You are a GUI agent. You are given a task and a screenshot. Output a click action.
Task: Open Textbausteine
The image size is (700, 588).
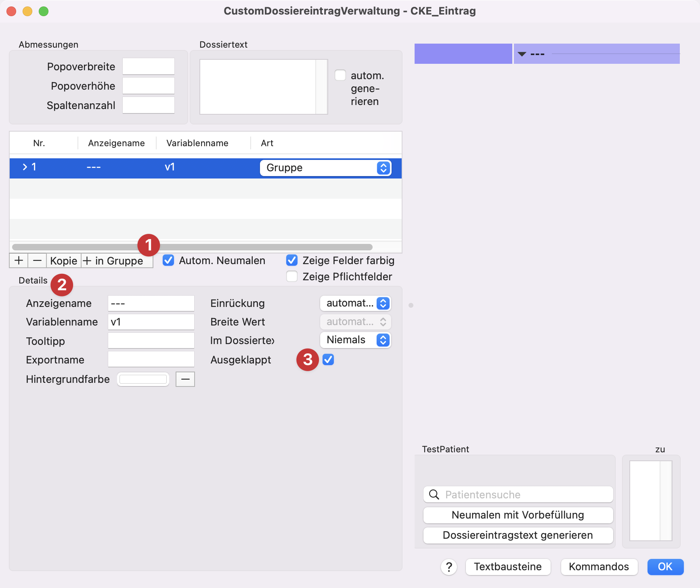[x=508, y=567]
